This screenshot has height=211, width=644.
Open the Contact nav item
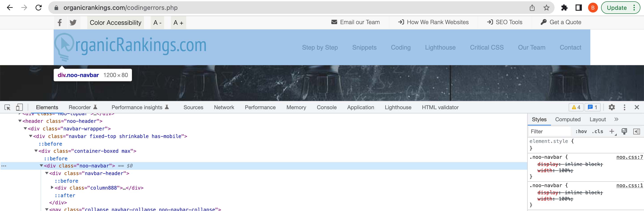[x=570, y=47]
